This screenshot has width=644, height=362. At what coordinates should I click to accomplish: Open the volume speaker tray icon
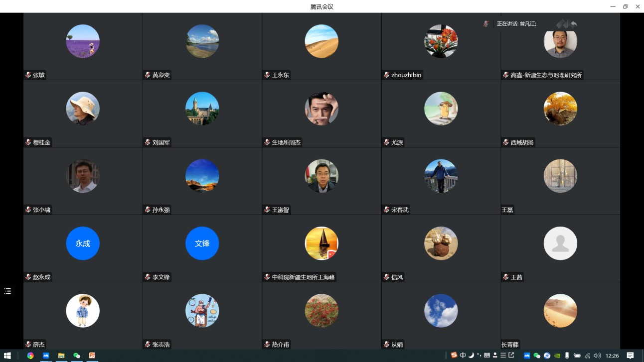point(597,356)
